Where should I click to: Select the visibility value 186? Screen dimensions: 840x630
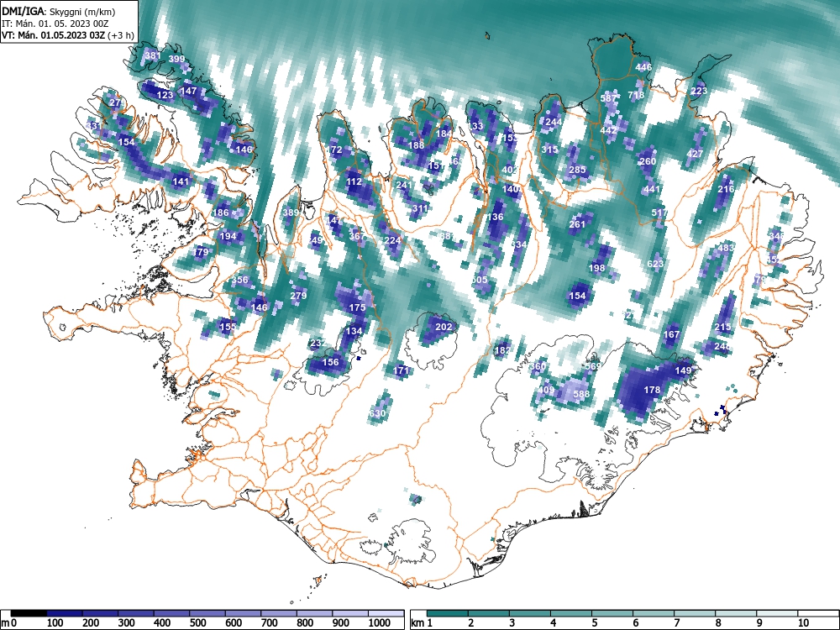[221, 213]
